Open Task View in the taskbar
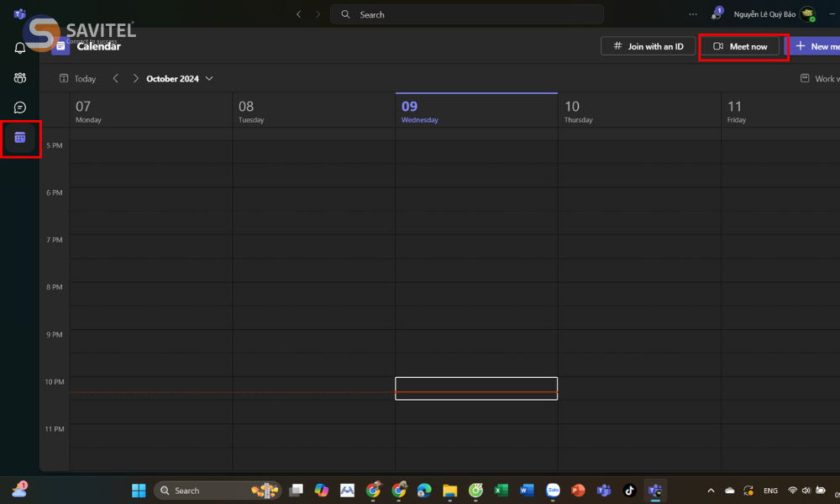This screenshot has height=504, width=840. [296, 490]
